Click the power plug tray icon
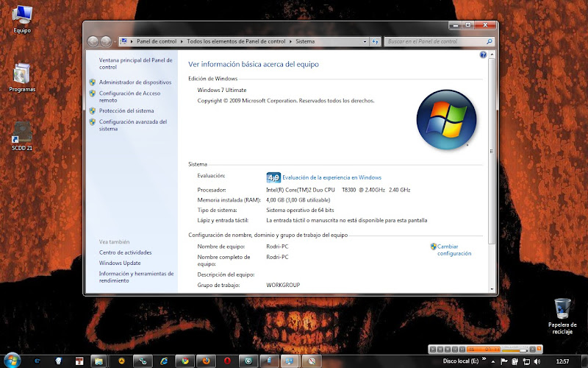The height and width of the screenshot is (368, 588). point(515,361)
